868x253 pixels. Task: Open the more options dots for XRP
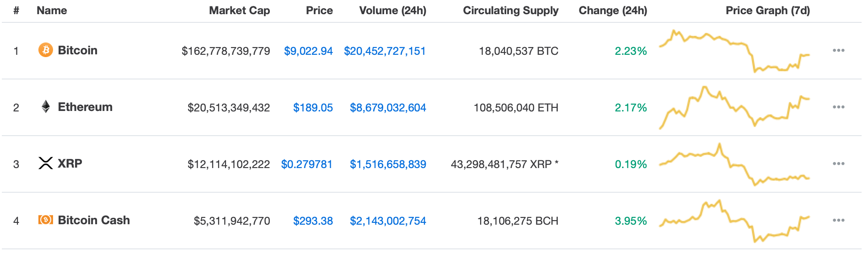[x=838, y=163]
